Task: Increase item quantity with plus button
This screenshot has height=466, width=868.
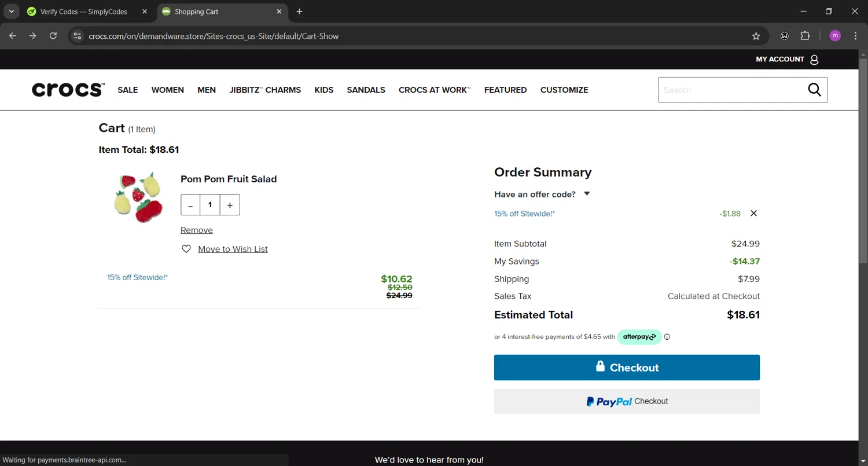Action: pos(230,205)
